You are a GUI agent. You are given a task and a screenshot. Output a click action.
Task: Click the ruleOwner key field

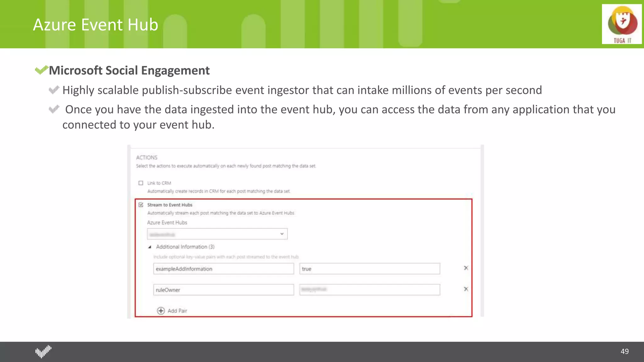click(x=224, y=290)
